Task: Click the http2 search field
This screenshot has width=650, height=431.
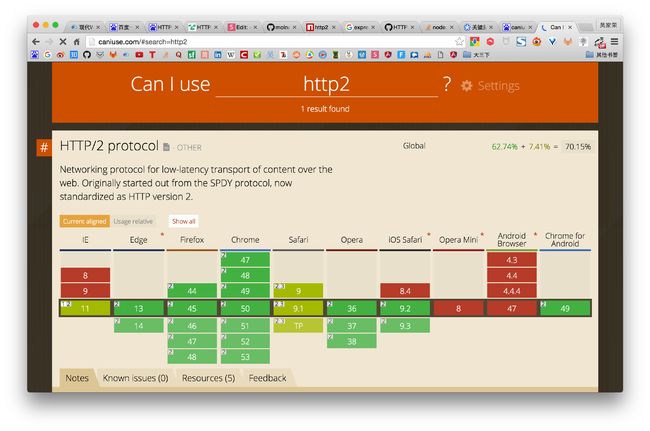Action: pos(327,85)
